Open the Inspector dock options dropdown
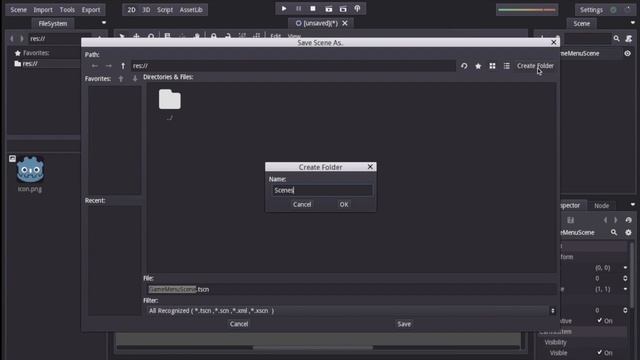The width and height of the screenshot is (640, 360). [x=633, y=204]
